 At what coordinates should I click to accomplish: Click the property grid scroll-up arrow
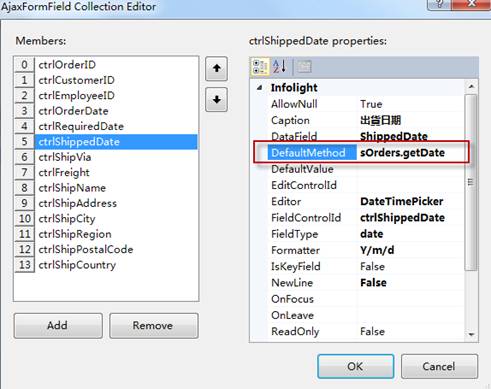tap(471, 86)
